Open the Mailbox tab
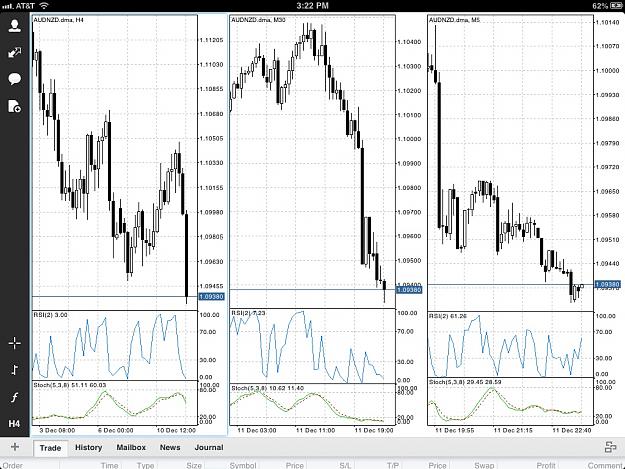Image resolution: width=625 pixels, height=469 pixels. 131,447
